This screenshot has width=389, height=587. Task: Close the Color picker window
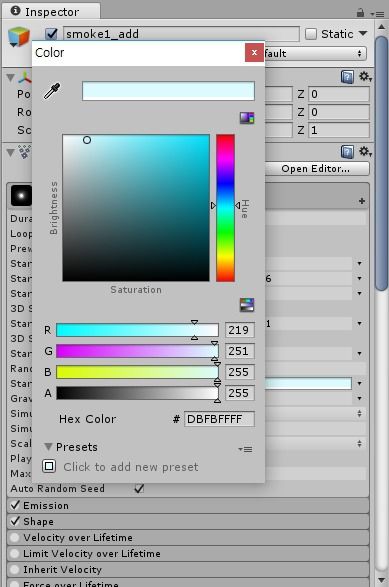(254, 52)
